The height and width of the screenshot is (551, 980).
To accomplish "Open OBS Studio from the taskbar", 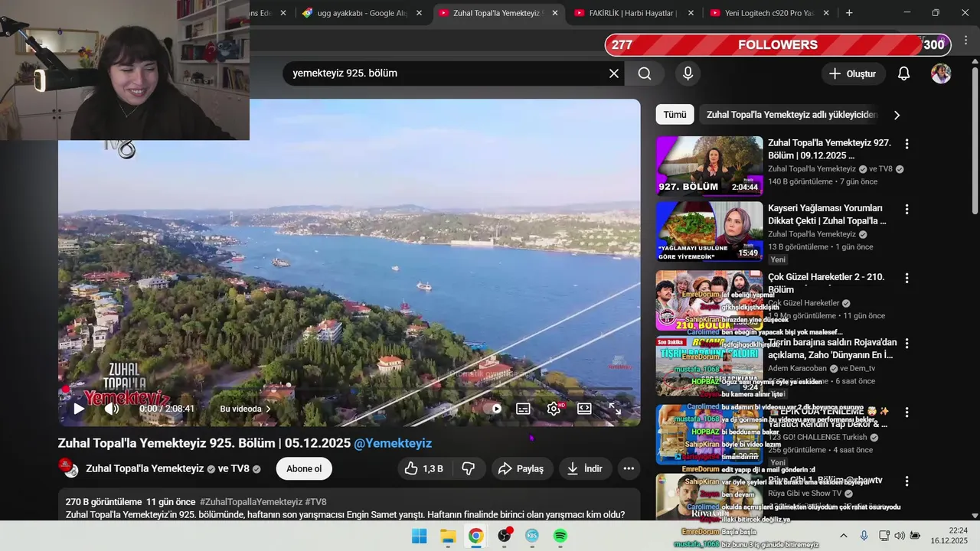I will 504,536.
